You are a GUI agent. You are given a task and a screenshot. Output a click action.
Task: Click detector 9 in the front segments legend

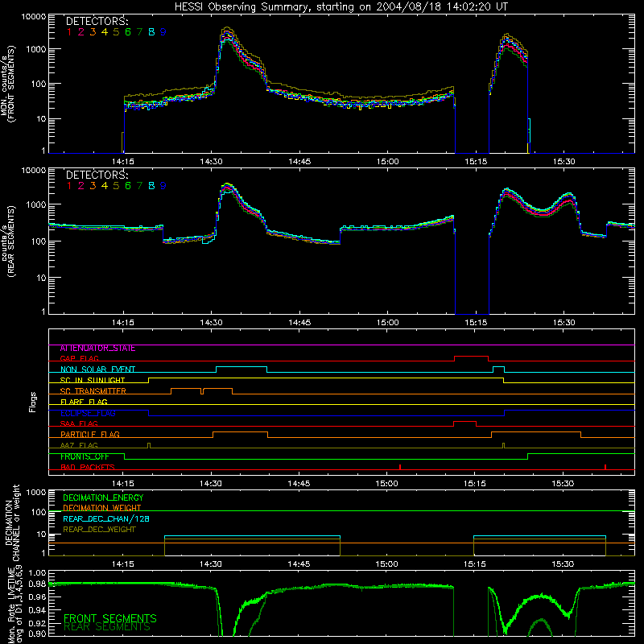coord(163,32)
